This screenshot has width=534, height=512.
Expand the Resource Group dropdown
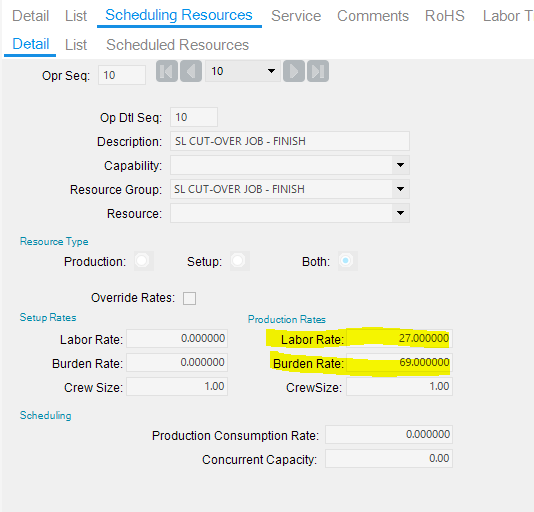[400, 189]
